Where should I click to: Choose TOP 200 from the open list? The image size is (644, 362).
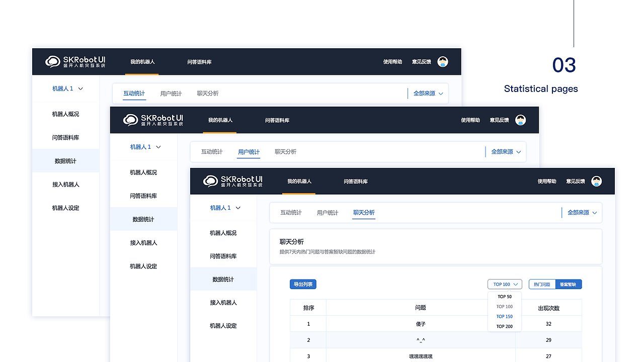click(505, 327)
